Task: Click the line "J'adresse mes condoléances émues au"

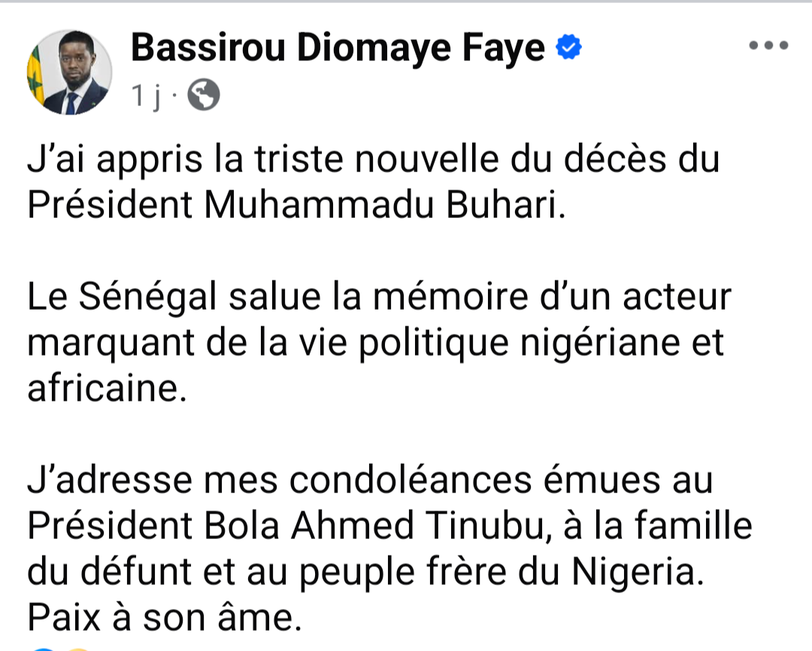Action: click(x=369, y=480)
